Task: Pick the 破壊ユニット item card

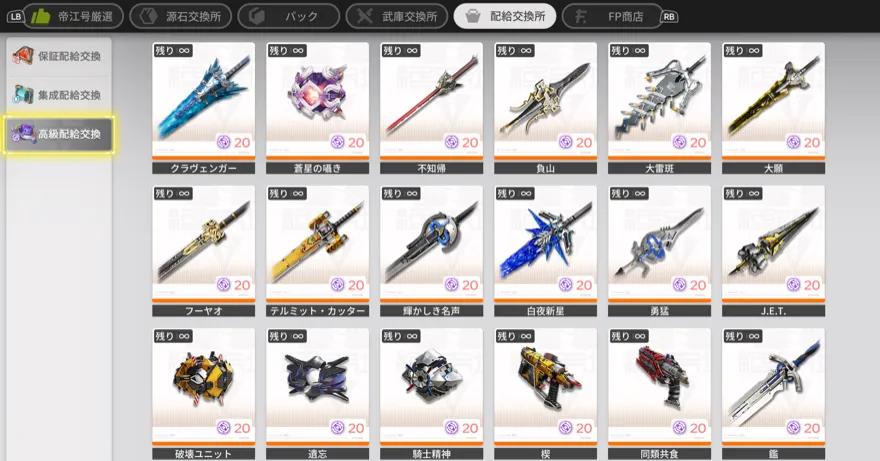Action: click(x=203, y=394)
